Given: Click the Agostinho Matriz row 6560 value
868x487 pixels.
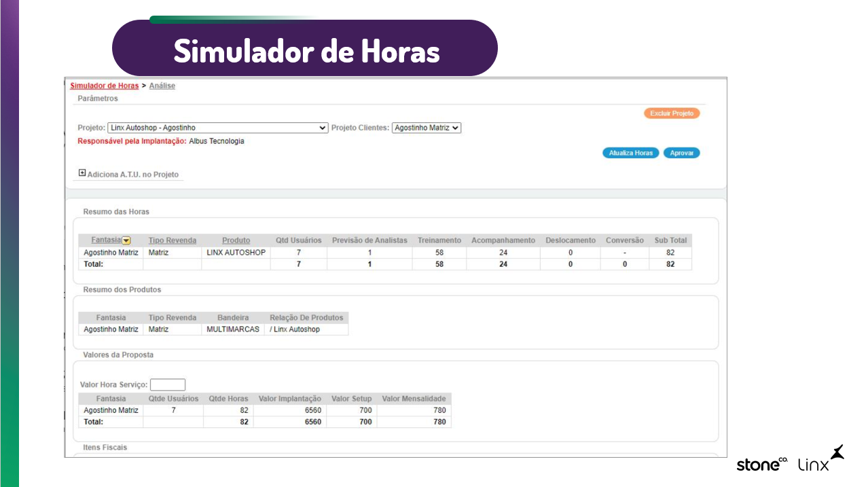Looking at the screenshot, I should pyautogui.click(x=313, y=410).
